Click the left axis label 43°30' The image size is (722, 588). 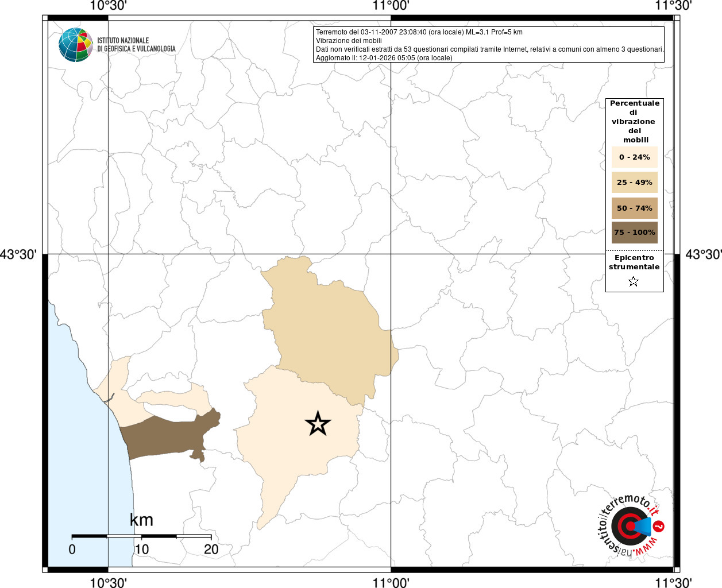(x=18, y=254)
